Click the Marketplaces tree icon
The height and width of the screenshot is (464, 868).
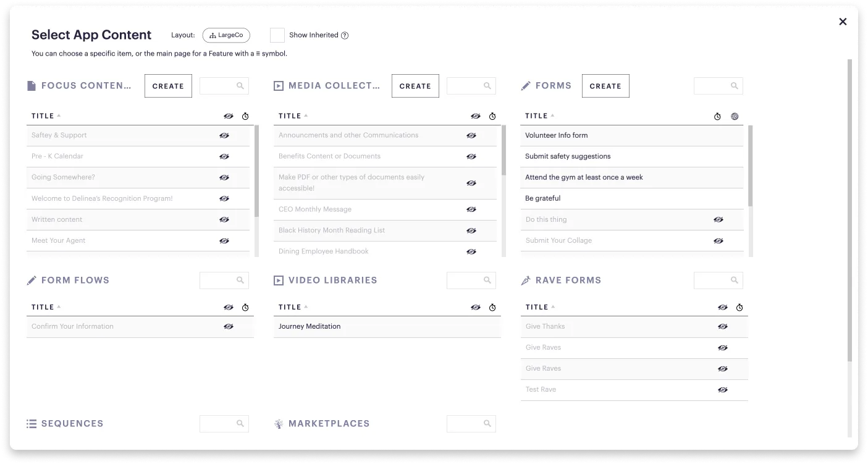pos(279,424)
